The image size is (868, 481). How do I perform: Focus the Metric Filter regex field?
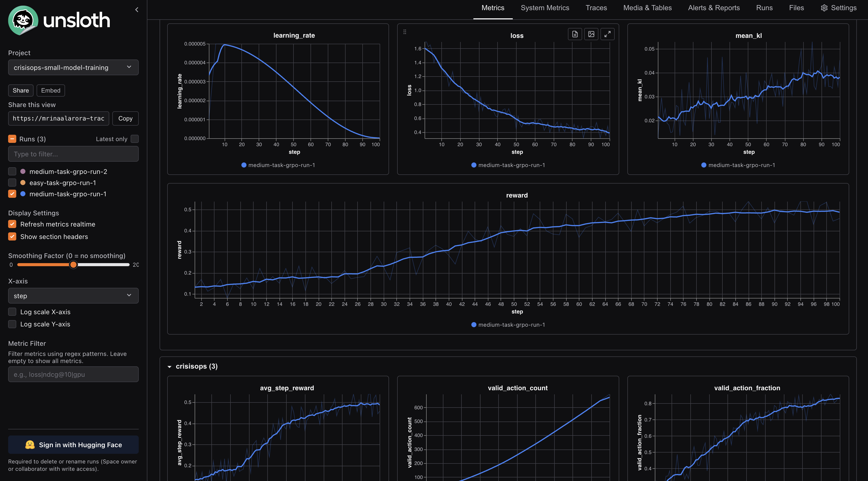tap(73, 374)
